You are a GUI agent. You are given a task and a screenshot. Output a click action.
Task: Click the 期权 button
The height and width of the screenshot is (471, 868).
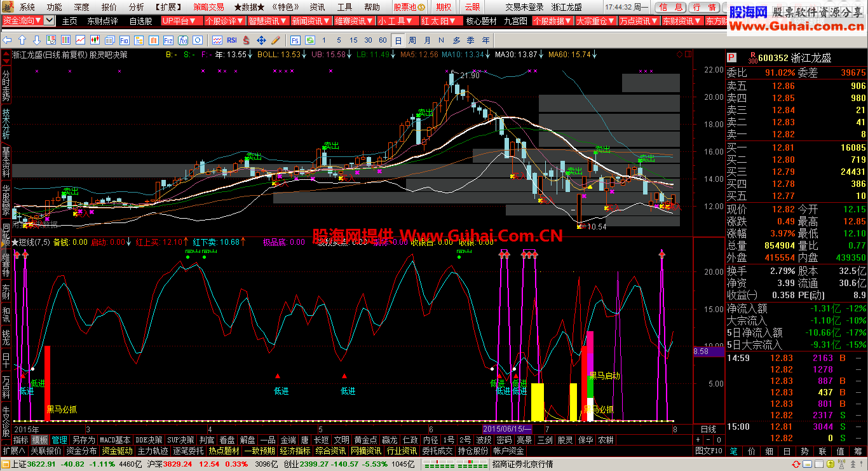point(444,7)
